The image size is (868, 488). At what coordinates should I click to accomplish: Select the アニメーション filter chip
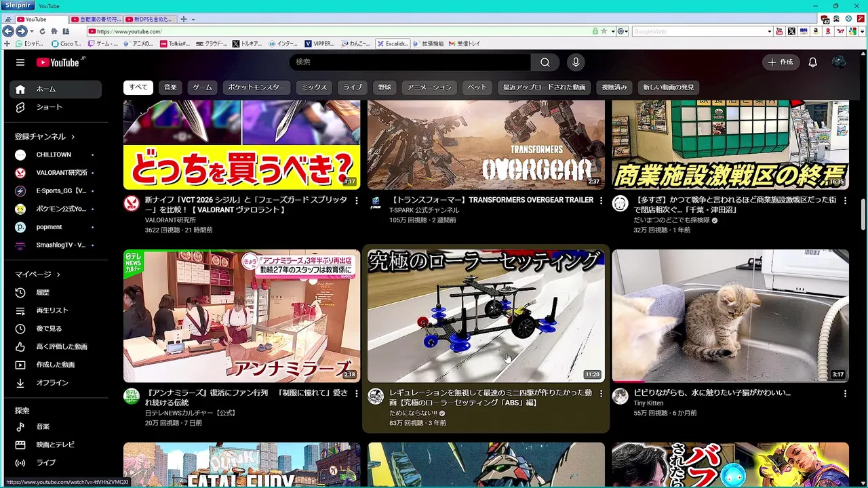coord(429,87)
